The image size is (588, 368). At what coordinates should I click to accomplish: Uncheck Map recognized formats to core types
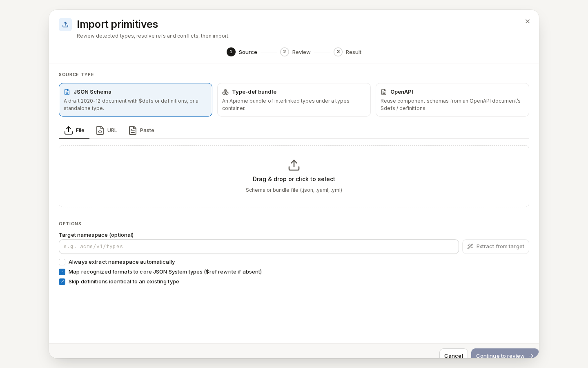coord(62,272)
